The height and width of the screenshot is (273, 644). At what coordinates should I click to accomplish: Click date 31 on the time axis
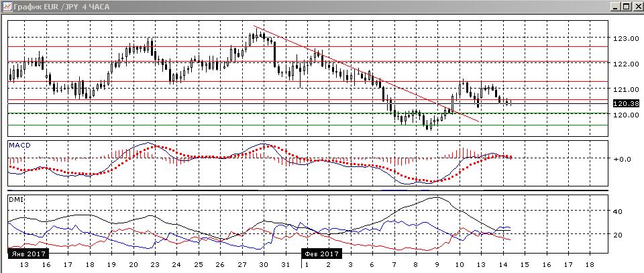tap(286, 265)
